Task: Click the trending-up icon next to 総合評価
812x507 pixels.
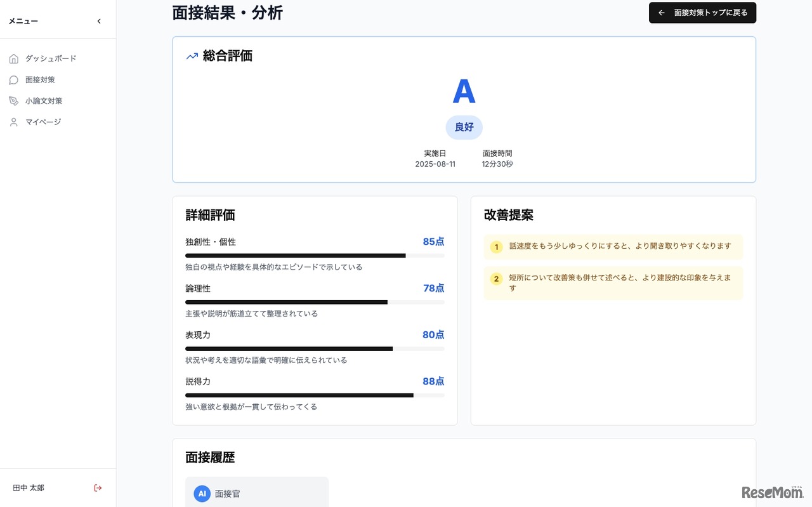Action: (192, 56)
